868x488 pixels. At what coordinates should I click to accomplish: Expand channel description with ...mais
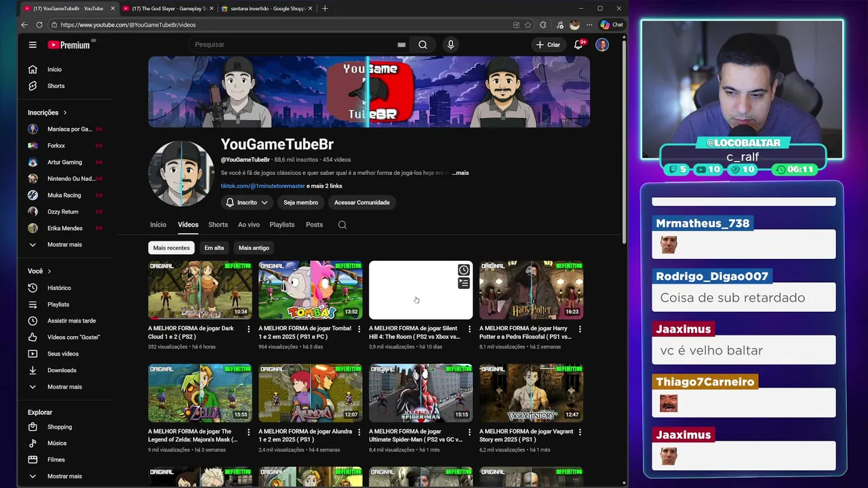click(x=460, y=173)
